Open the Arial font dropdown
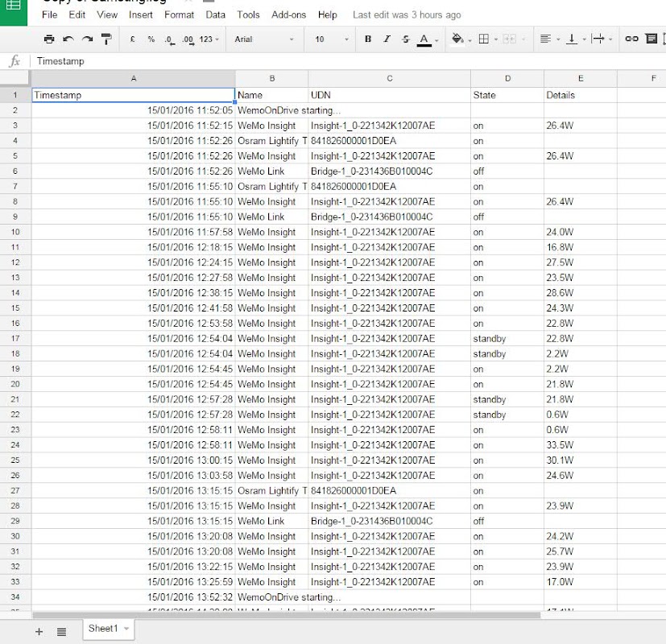Image resolution: width=666 pixels, height=644 pixels. [x=264, y=39]
